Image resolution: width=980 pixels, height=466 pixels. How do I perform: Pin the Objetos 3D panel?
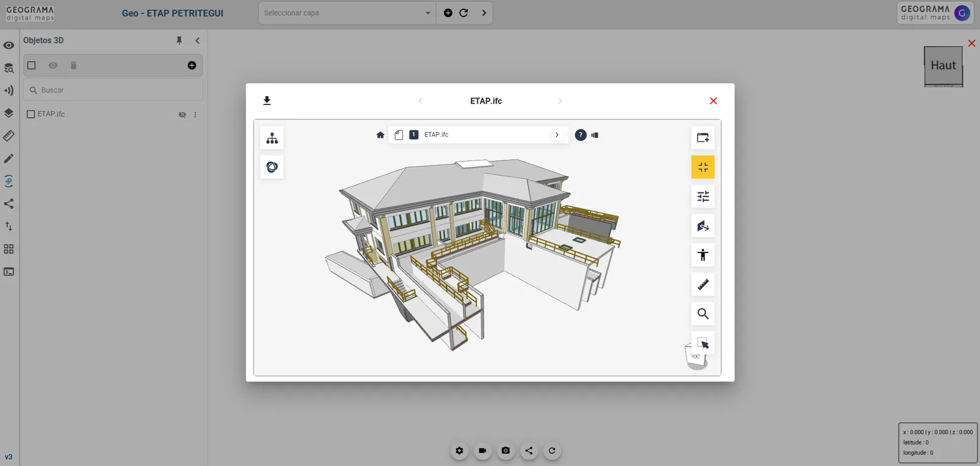pyautogui.click(x=179, y=40)
